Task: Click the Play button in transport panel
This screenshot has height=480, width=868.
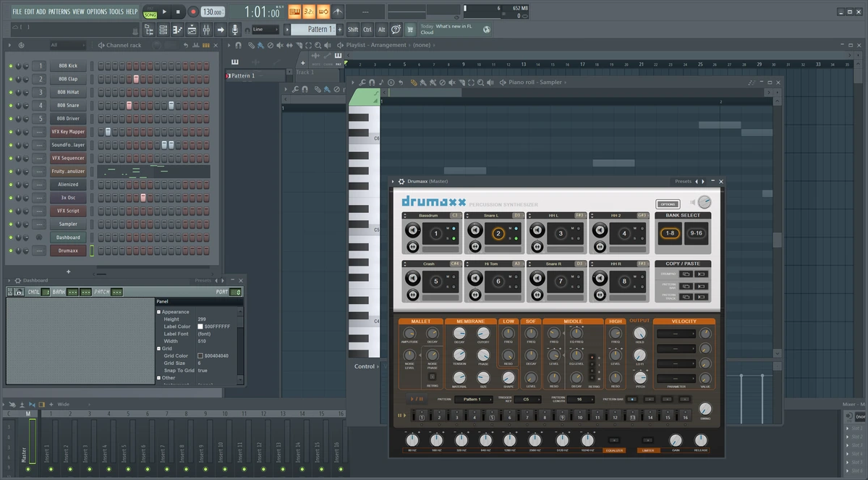Action: click(x=164, y=12)
